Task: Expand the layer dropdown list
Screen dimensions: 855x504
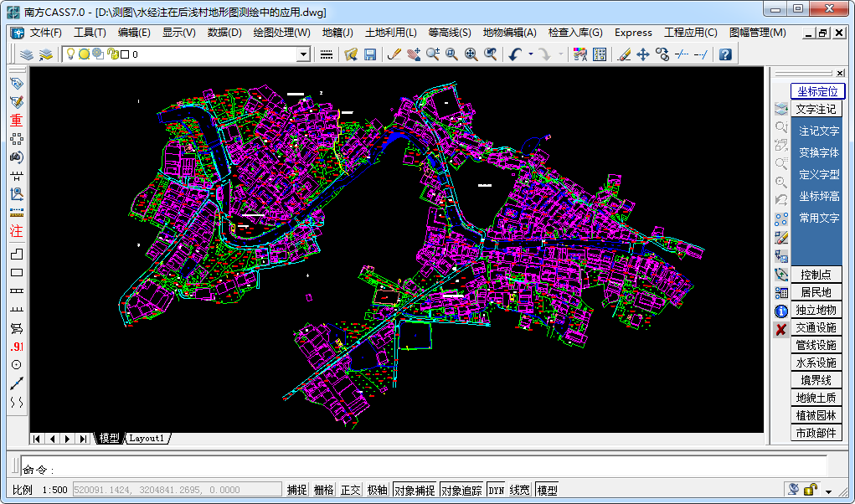Action: tap(304, 54)
